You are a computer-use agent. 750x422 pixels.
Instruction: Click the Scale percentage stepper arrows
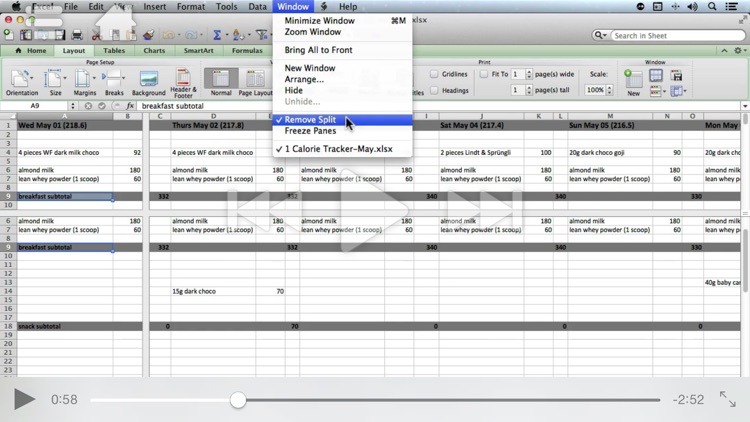point(609,90)
